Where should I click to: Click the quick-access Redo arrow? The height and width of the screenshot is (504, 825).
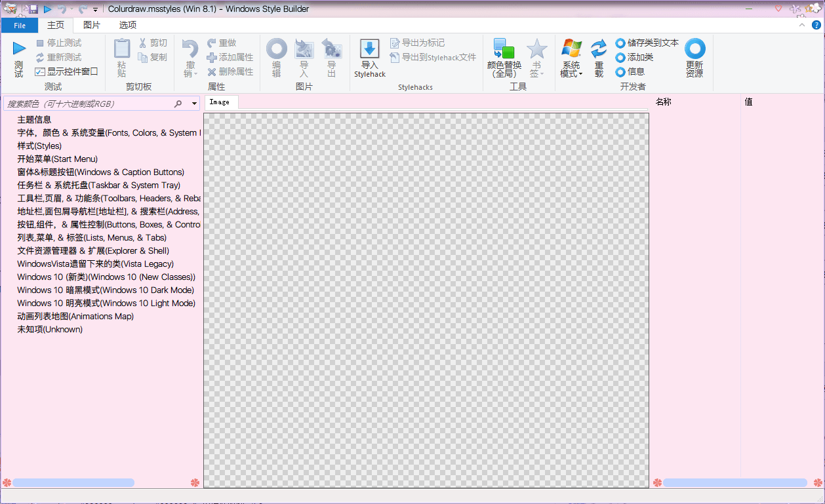click(83, 9)
